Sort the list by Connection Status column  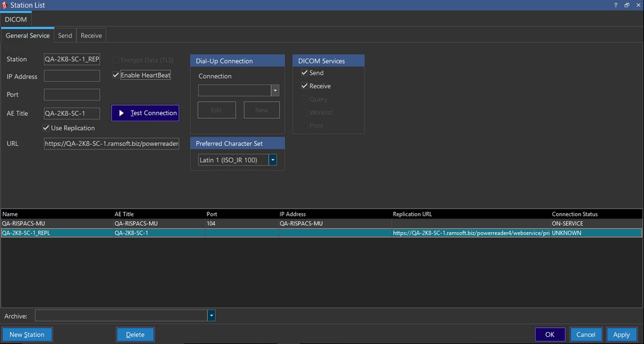(x=574, y=214)
